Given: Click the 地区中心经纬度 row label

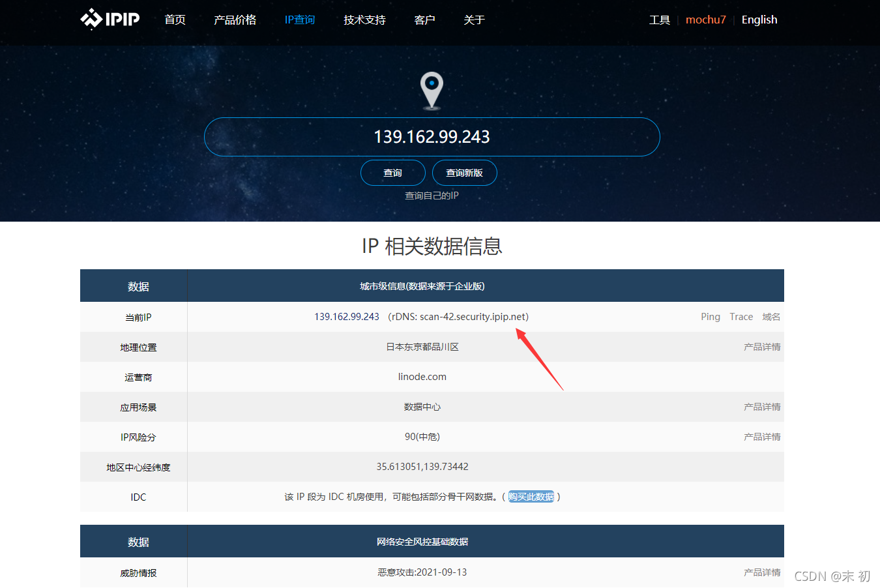Looking at the screenshot, I should (x=138, y=467).
